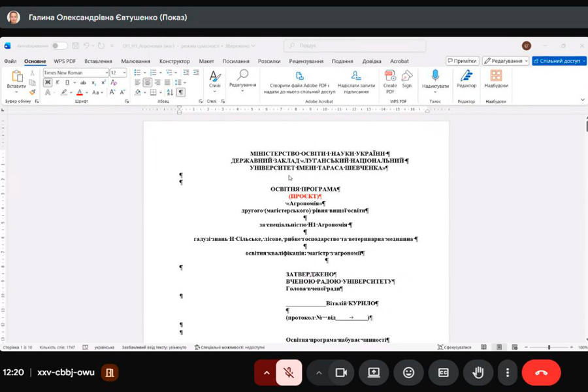Screen dimensions: 588x392
Task: Open the Надбудови add-ins icon
Action: pyautogui.click(x=496, y=76)
